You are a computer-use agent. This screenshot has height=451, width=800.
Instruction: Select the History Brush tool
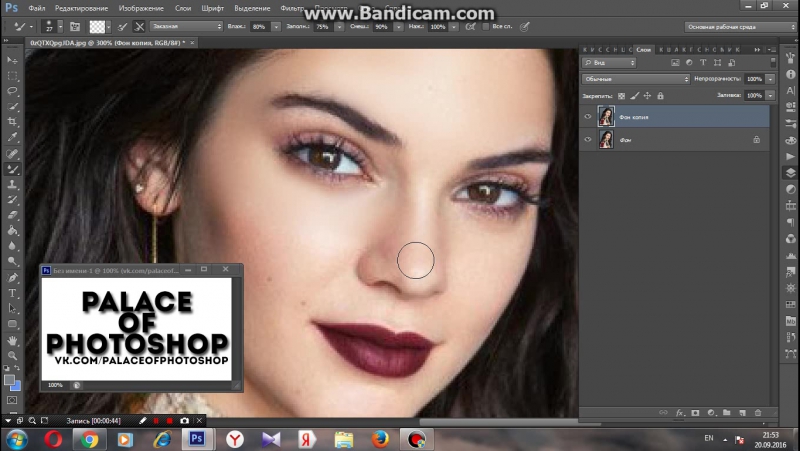point(12,199)
